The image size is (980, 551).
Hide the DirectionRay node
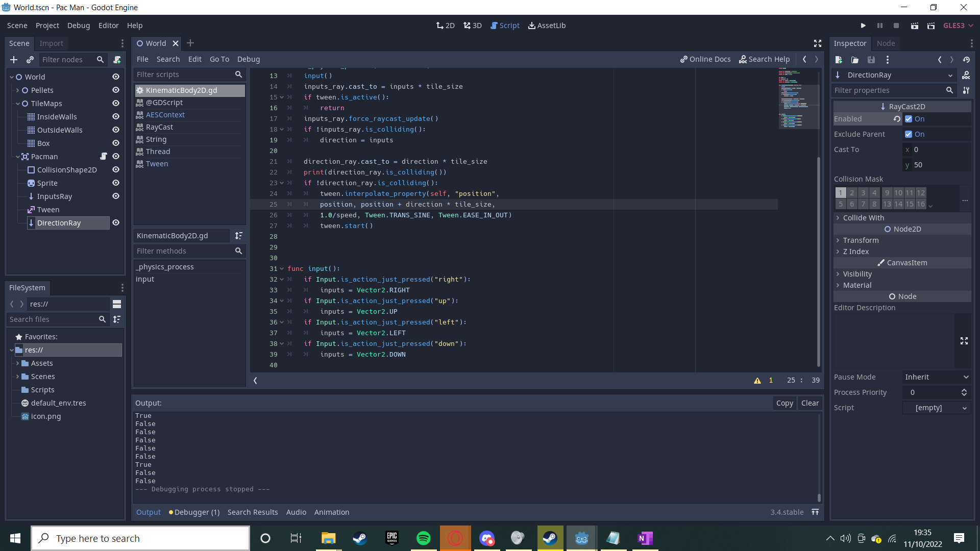[x=116, y=223]
